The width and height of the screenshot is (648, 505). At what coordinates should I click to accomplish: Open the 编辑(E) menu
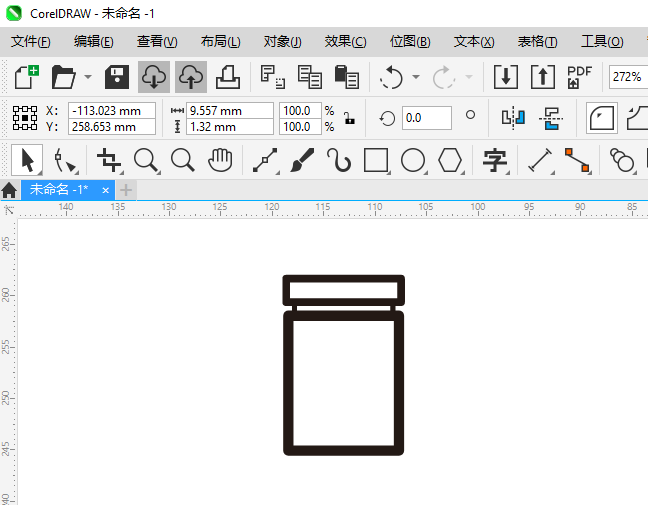[94, 41]
